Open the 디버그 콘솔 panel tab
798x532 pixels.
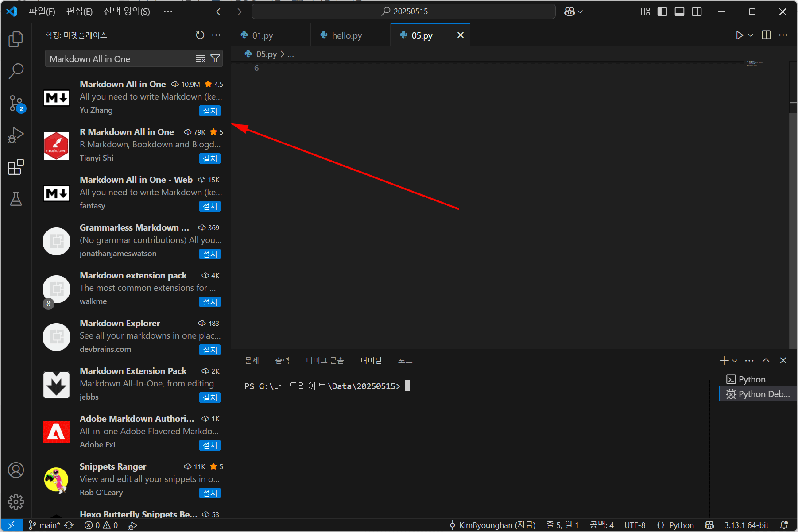click(x=325, y=360)
